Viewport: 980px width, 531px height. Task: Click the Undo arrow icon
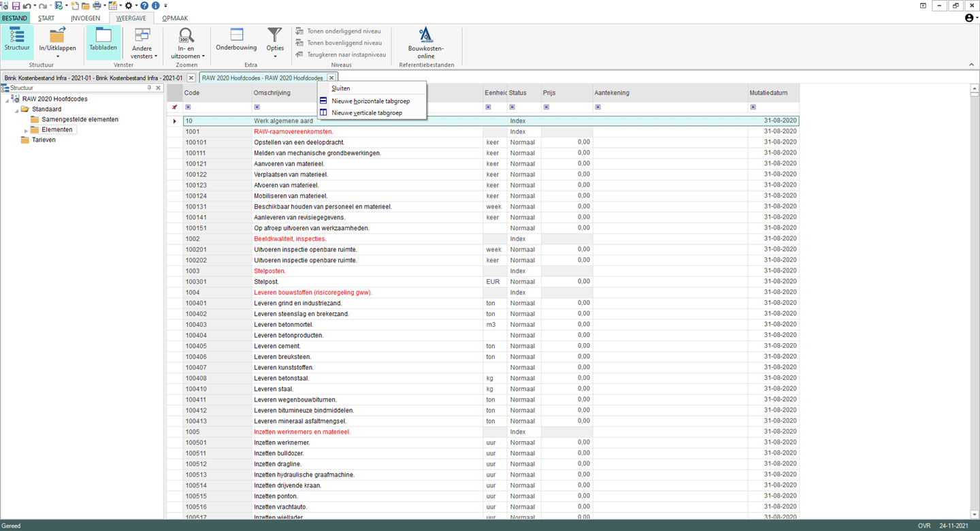click(x=27, y=5)
